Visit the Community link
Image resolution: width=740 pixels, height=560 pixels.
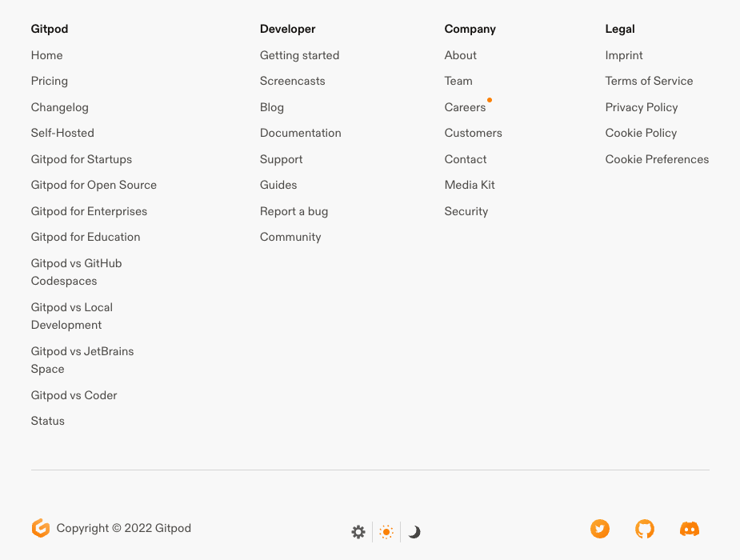[x=290, y=237]
